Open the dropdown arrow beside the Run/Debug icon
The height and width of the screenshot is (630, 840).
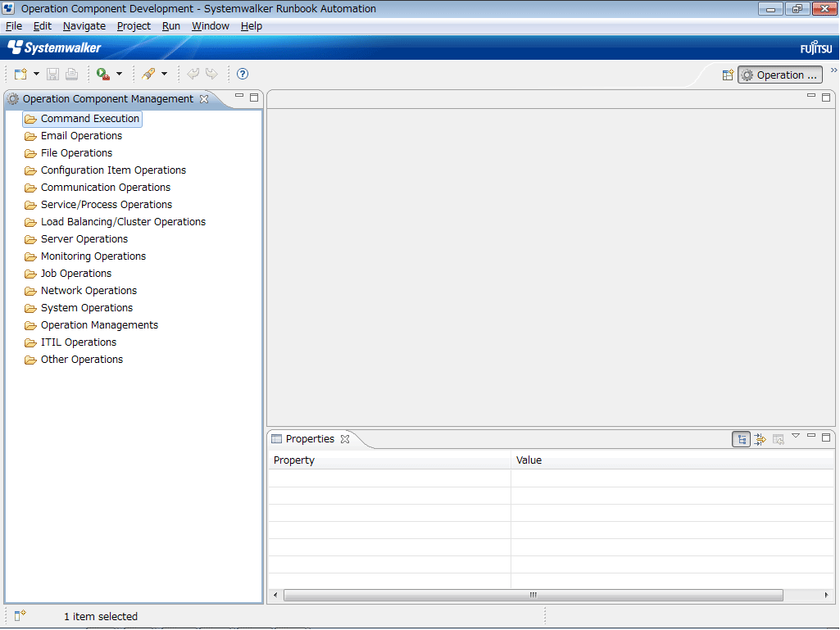(x=119, y=74)
